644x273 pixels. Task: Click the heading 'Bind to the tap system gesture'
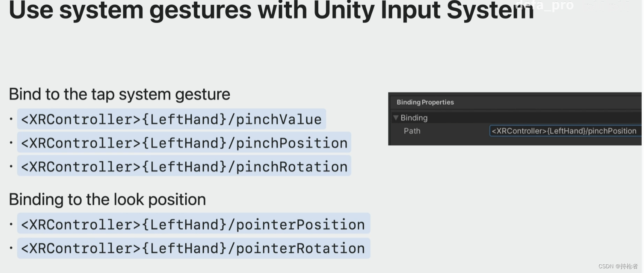[119, 94]
